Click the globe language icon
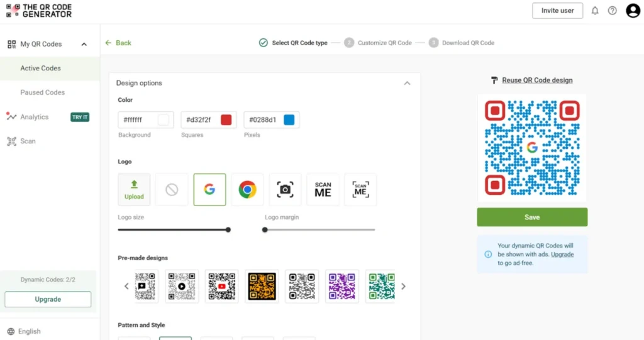 (11, 331)
